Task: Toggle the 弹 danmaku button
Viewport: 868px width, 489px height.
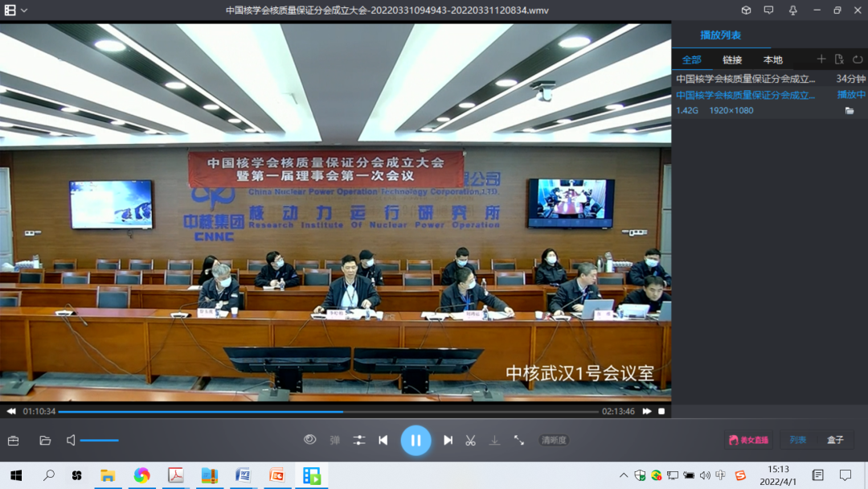Action: click(334, 440)
